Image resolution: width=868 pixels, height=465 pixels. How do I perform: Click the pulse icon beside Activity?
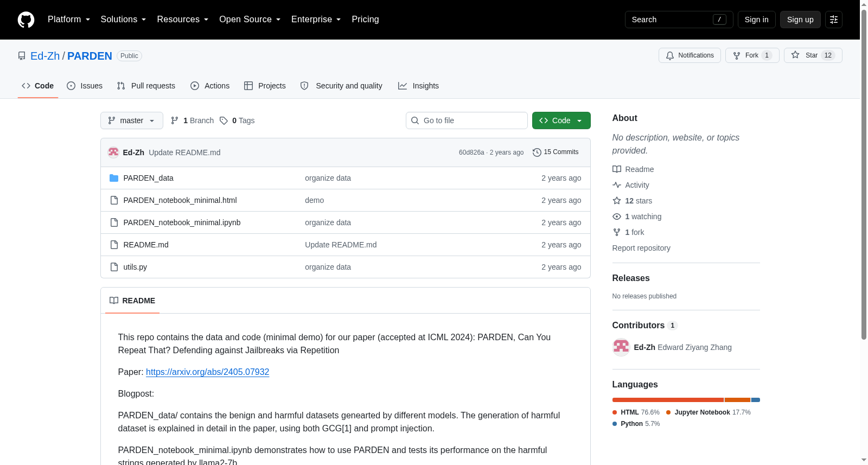[617, 185]
